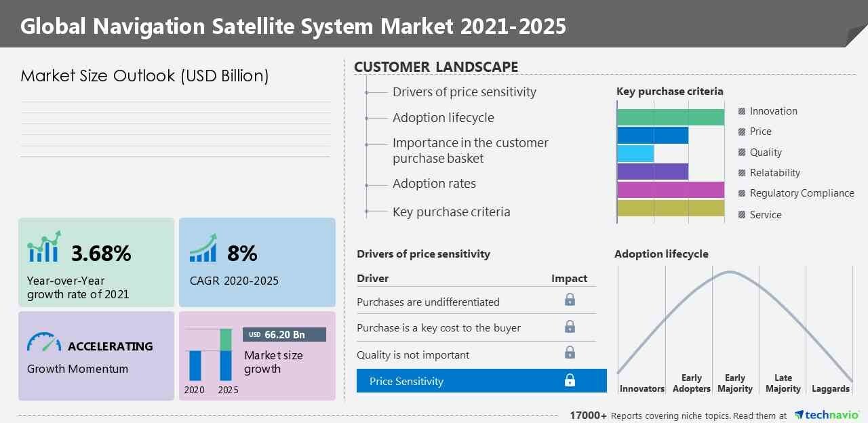Click lock icon for Purchase is a key cost
The width and height of the screenshot is (868, 423).
(x=570, y=327)
